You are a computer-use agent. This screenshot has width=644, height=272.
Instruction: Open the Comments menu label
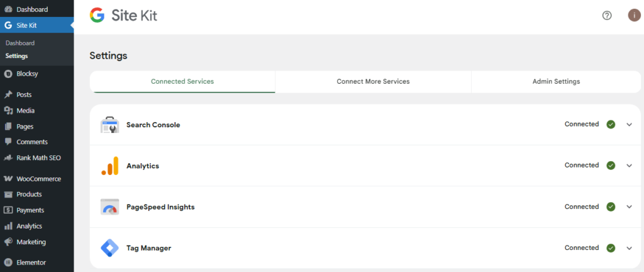pyautogui.click(x=32, y=142)
